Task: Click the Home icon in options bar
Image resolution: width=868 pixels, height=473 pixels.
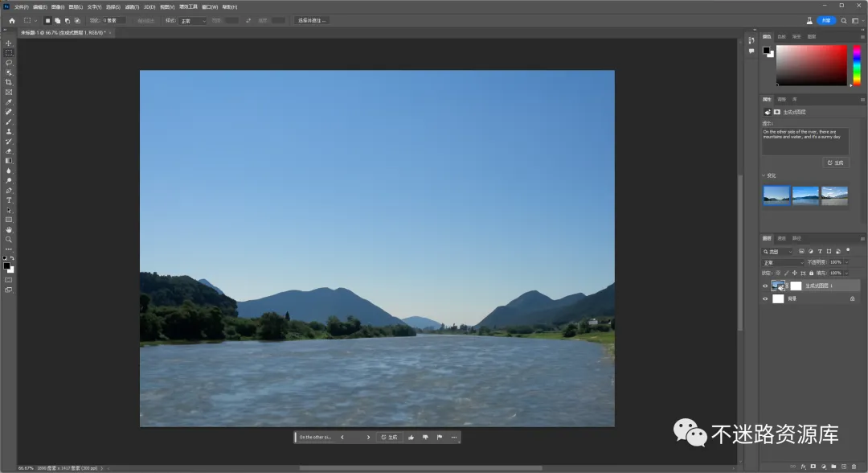Action: point(11,20)
